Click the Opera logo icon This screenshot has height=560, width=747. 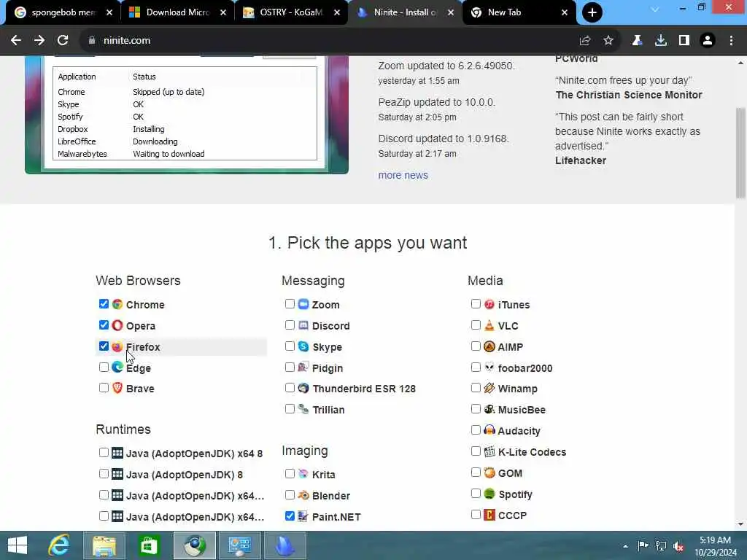(x=117, y=325)
